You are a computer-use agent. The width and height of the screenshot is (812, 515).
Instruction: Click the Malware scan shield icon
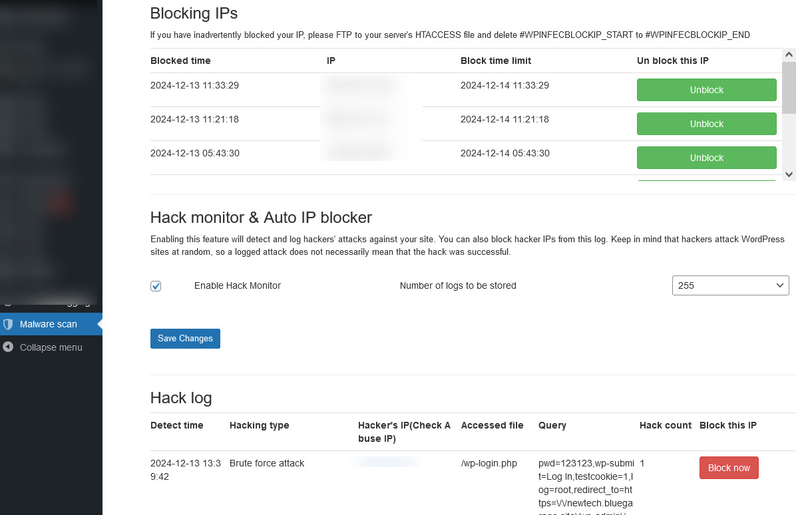click(x=8, y=324)
